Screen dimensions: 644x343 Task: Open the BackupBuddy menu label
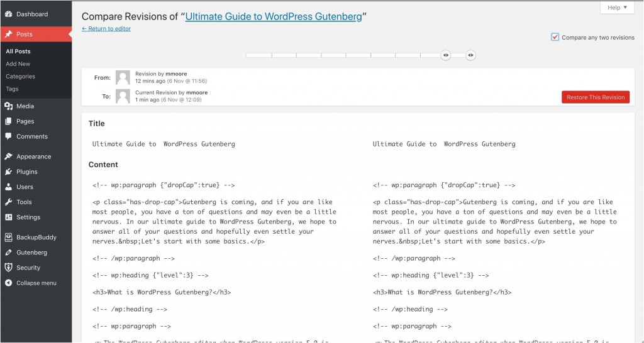pyautogui.click(x=36, y=237)
